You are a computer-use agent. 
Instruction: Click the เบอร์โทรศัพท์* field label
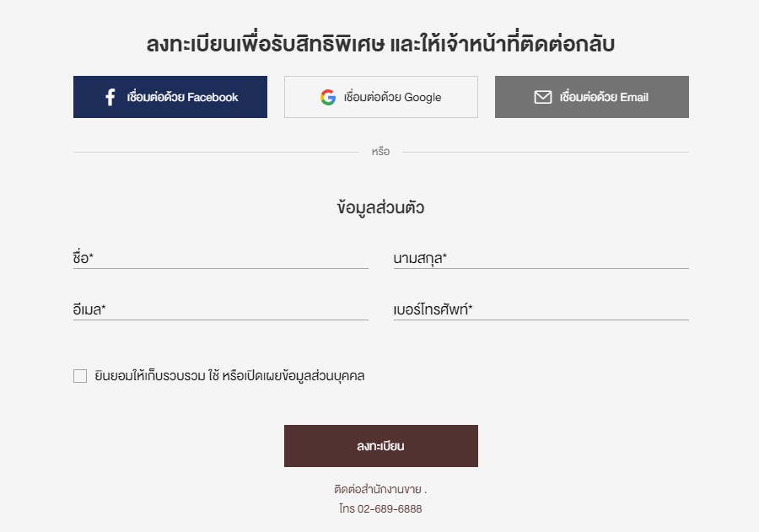point(433,309)
